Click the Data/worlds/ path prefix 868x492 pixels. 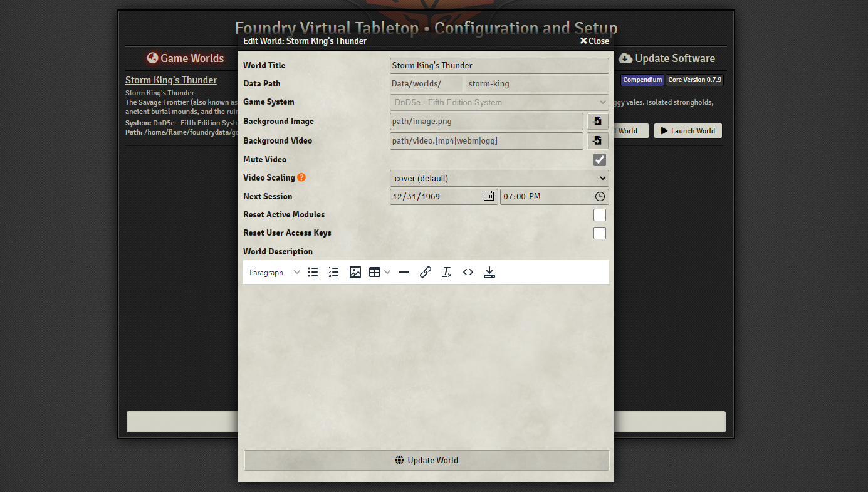coord(426,84)
